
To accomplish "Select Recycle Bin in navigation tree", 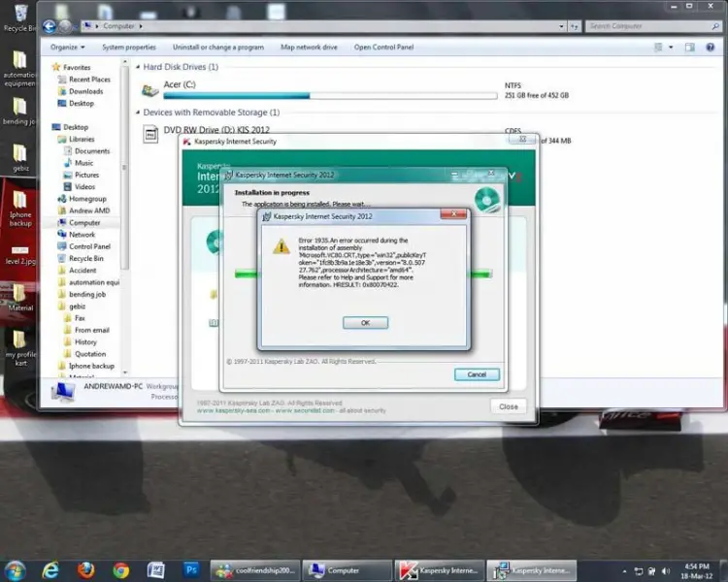I will click(81, 259).
